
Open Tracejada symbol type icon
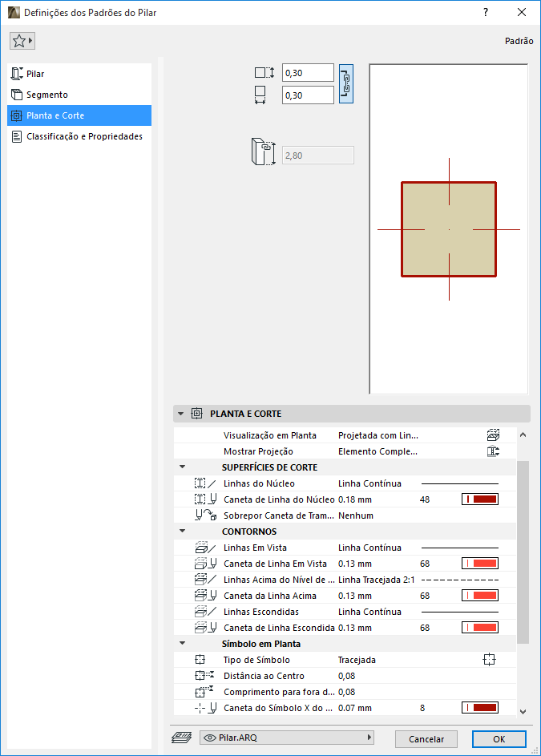click(489, 659)
